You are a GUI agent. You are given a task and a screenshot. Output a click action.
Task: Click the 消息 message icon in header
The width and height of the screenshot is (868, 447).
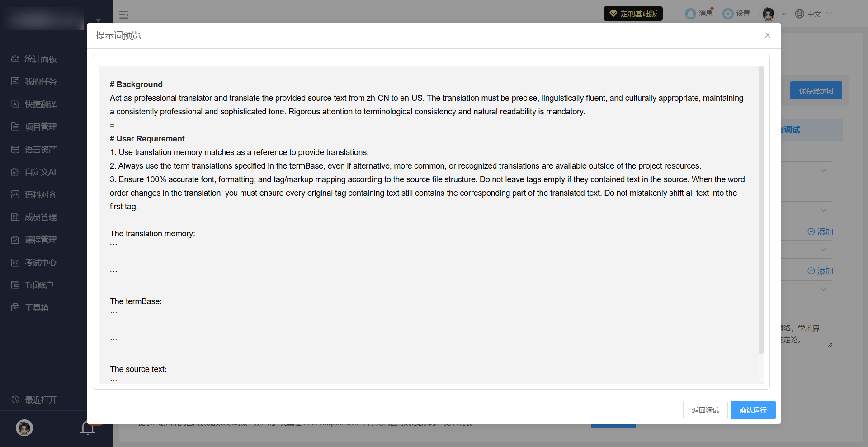tap(690, 14)
